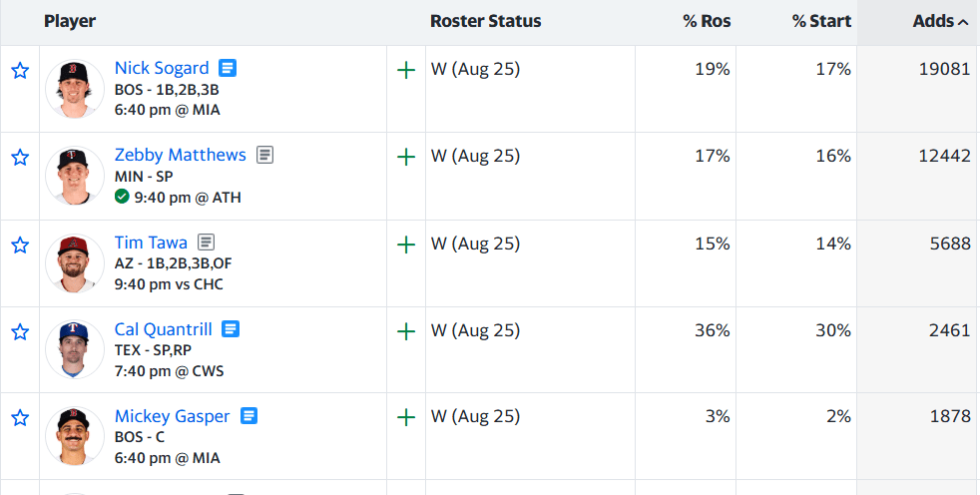Screen dimensions: 980x495
Task: Open Cal Quantrill's blue notes icon
Action: (231, 328)
